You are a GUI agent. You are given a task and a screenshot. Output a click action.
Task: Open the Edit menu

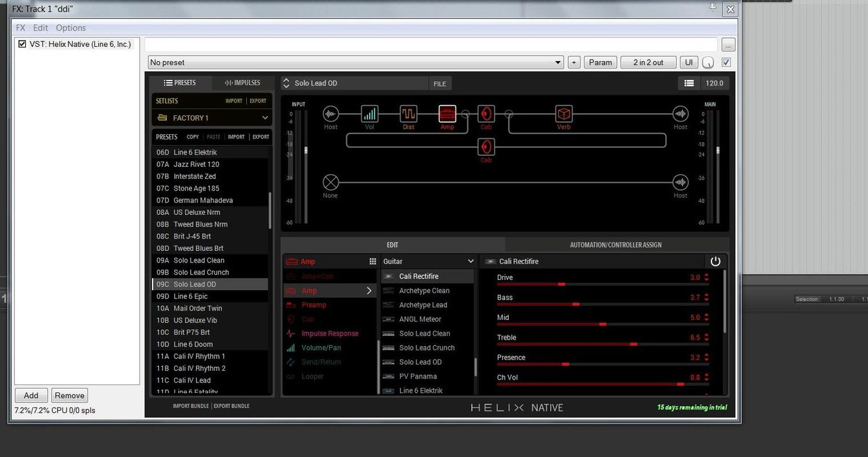(x=41, y=28)
